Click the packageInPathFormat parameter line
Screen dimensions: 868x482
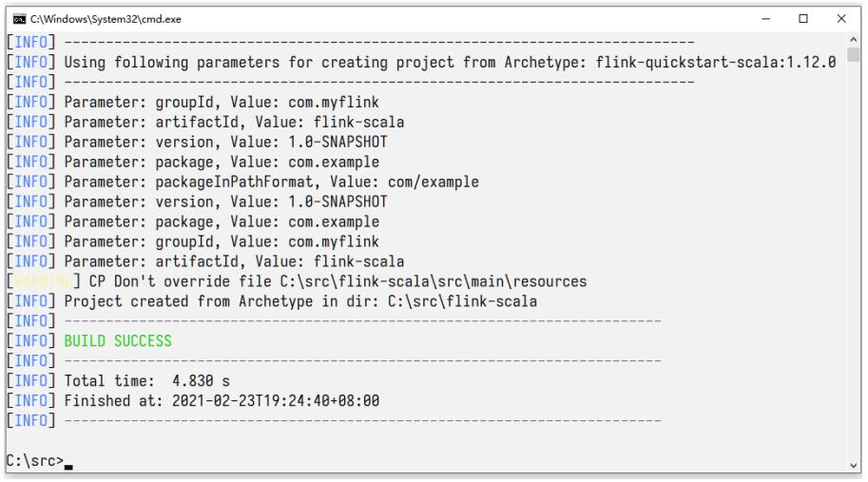pos(271,183)
